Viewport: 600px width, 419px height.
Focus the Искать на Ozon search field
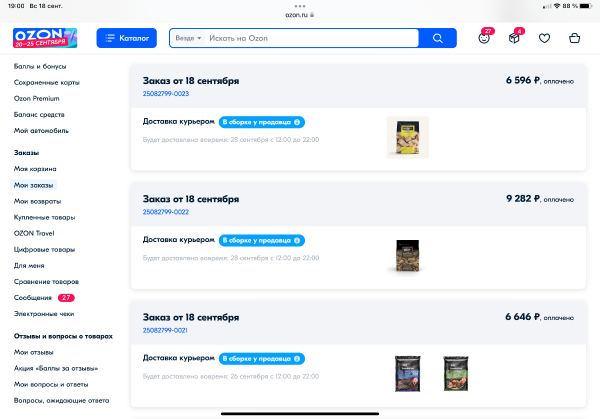tap(312, 38)
